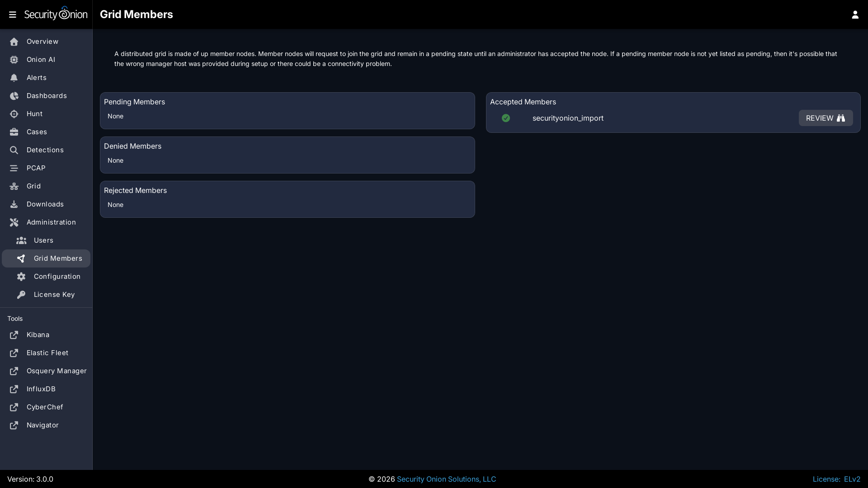Open Security Onion Solutions, LLC link
Screen dimensions: 868x488
[446, 479]
